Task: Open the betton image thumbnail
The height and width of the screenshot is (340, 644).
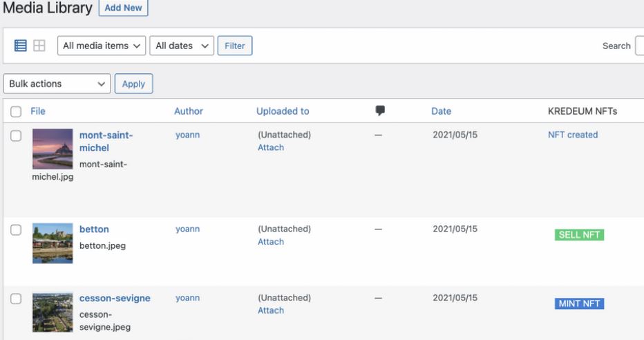Action: [53, 243]
